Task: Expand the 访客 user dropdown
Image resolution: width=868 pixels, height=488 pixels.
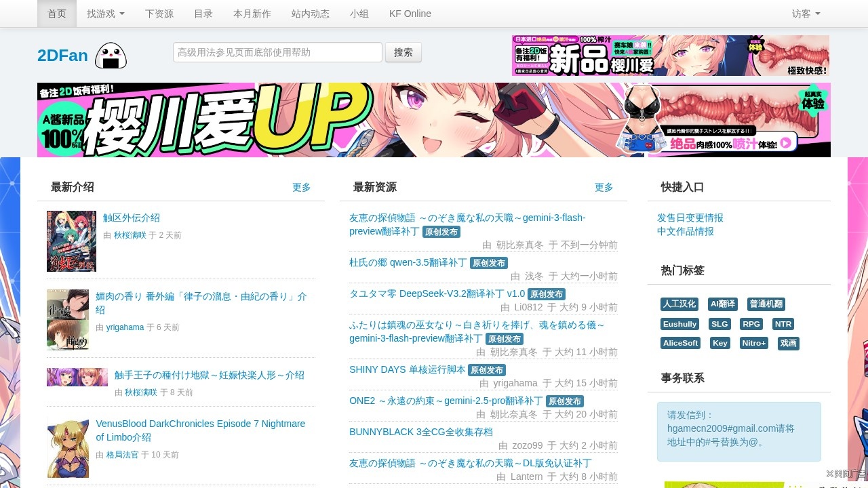Action: click(806, 14)
